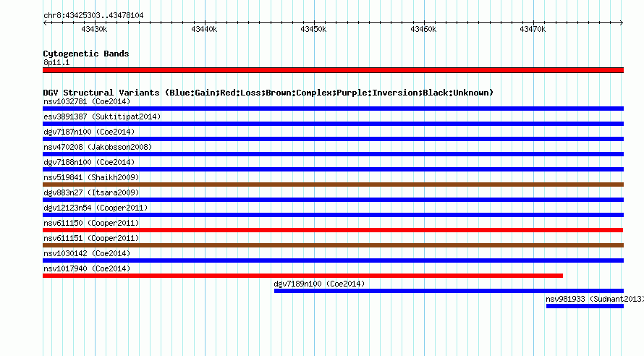Image resolution: width=644 pixels, height=356 pixels.
Task: Click the brown bar for nsv611151
Action: pos(333,245)
